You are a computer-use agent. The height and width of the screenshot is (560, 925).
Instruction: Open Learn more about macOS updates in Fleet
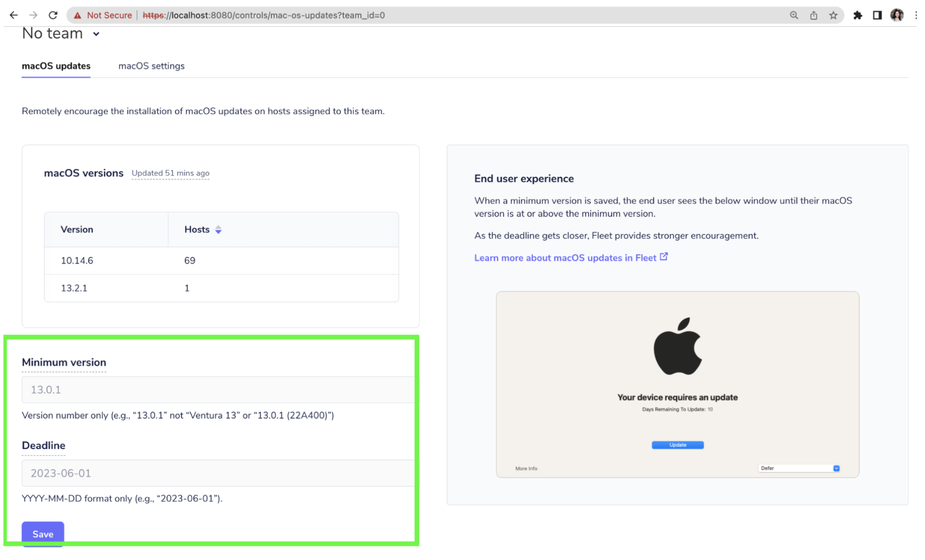coord(565,258)
